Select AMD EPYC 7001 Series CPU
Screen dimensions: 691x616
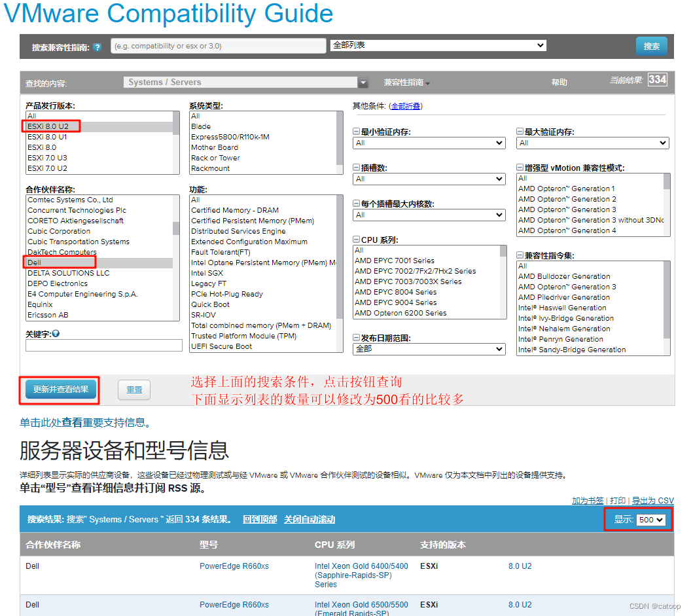tap(427, 261)
